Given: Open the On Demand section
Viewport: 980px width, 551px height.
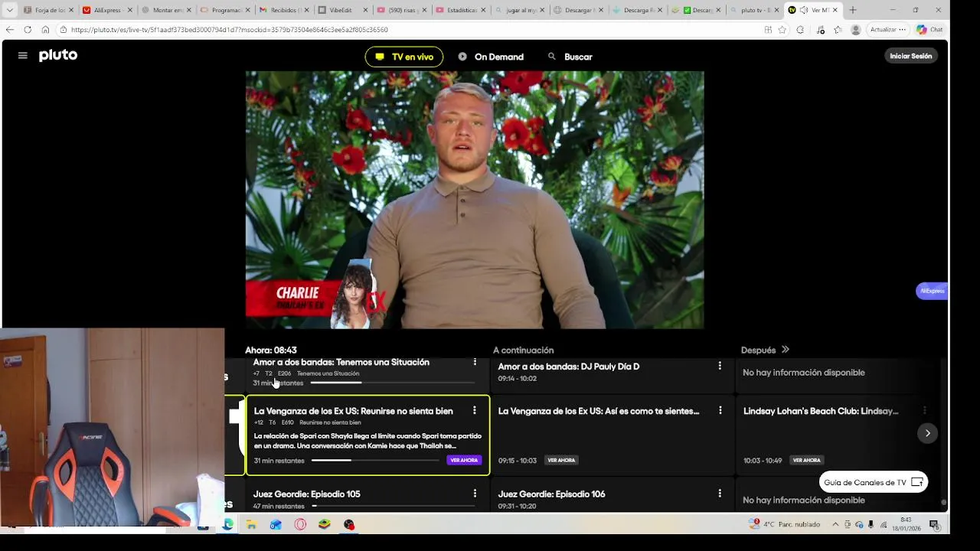Looking at the screenshot, I should click(x=492, y=57).
